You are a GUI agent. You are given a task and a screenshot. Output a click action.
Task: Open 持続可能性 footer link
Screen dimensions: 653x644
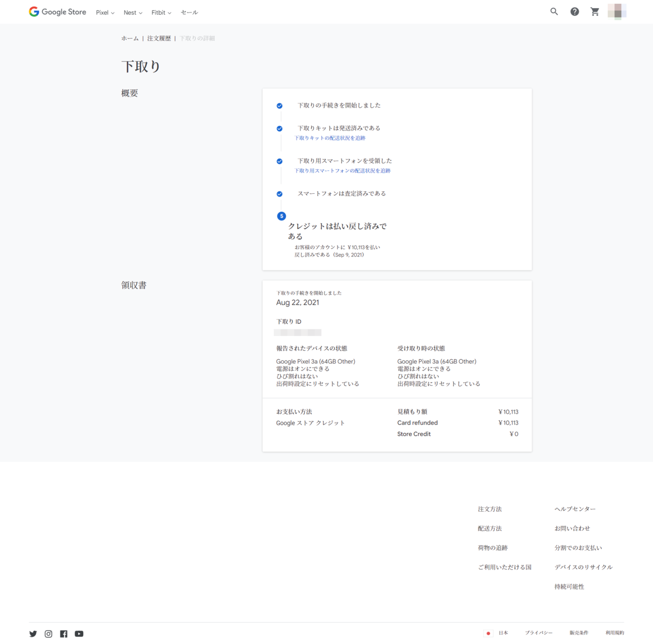pyautogui.click(x=569, y=587)
